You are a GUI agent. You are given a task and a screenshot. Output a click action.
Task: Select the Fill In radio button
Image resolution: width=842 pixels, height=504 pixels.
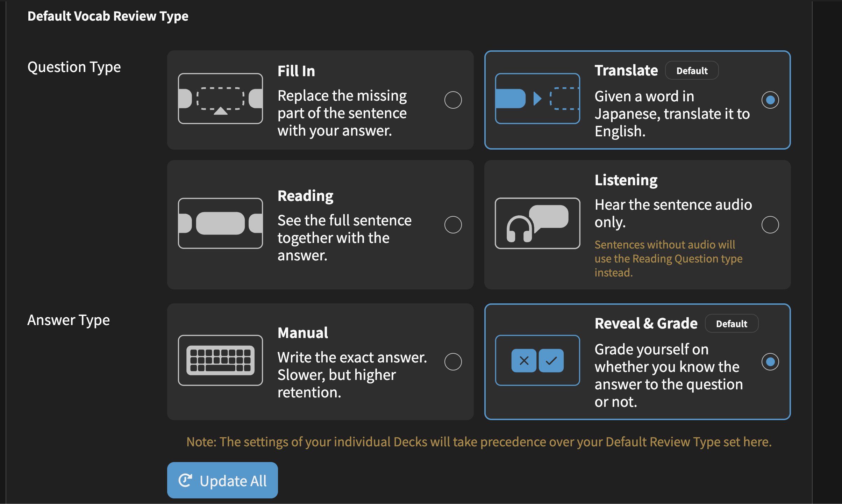(453, 100)
